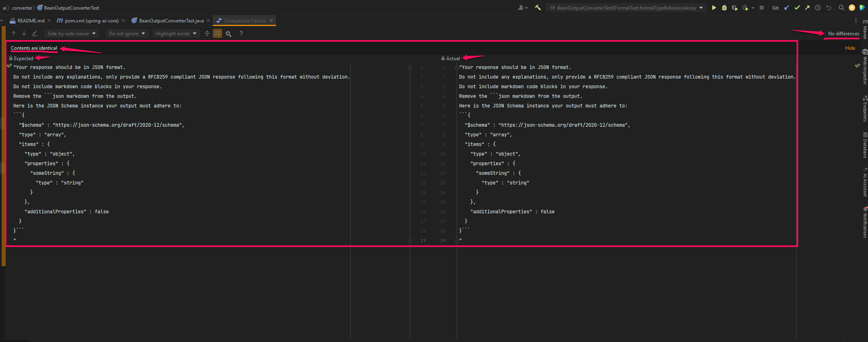Toggle synchronize scrolling button
The width and height of the screenshot is (868, 342).
pos(218,33)
